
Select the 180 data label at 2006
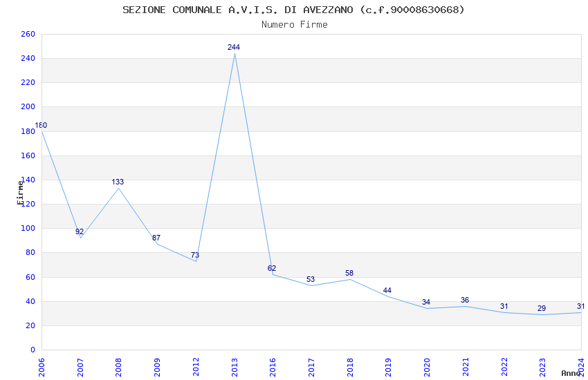click(41, 126)
